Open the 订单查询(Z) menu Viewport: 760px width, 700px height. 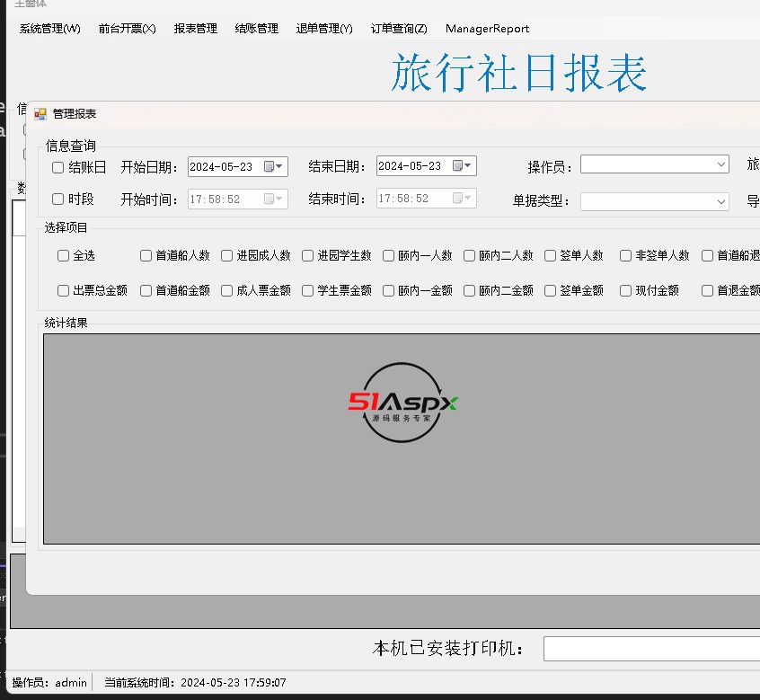(x=399, y=29)
